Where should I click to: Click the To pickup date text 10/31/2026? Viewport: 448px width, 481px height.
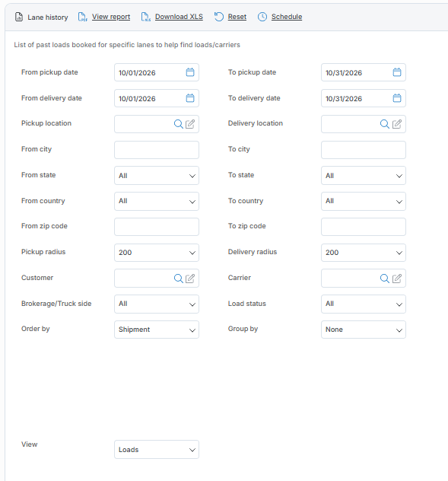344,73
